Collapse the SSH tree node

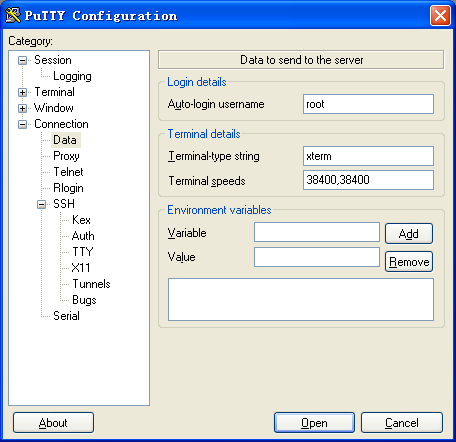pyautogui.click(x=41, y=204)
